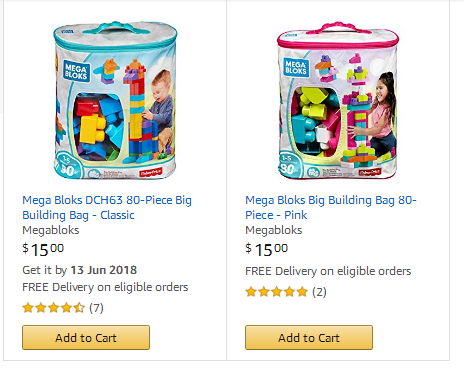Viewport: 464px width, 373px height.
Task: Click the Mega Bloks logo on Pink bag image
Action: (296, 67)
